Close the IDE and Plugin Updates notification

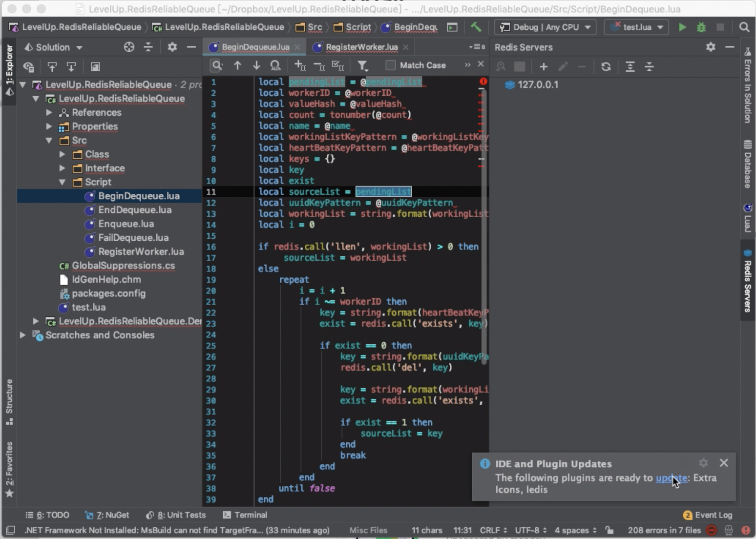(x=724, y=463)
